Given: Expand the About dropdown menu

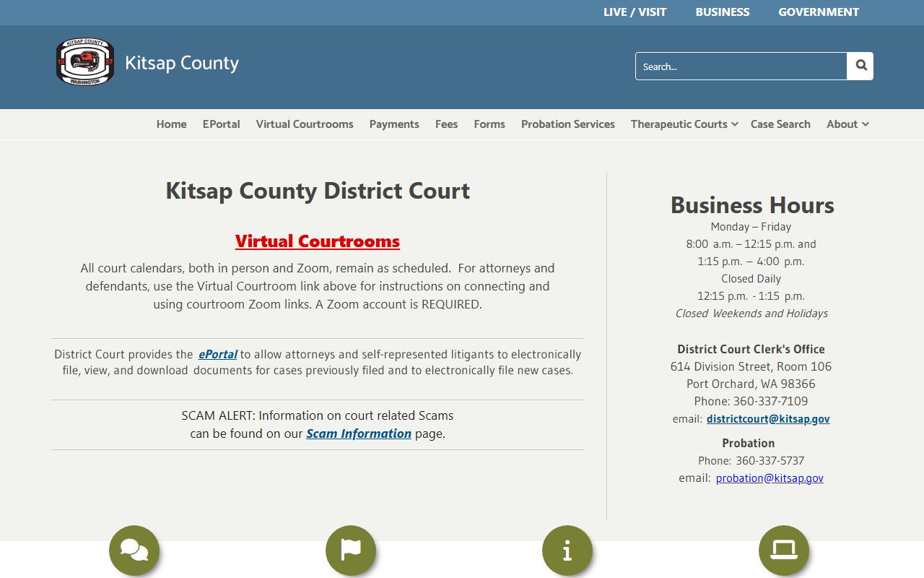Looking at the screenshot, I should click(x=847, y=124).
